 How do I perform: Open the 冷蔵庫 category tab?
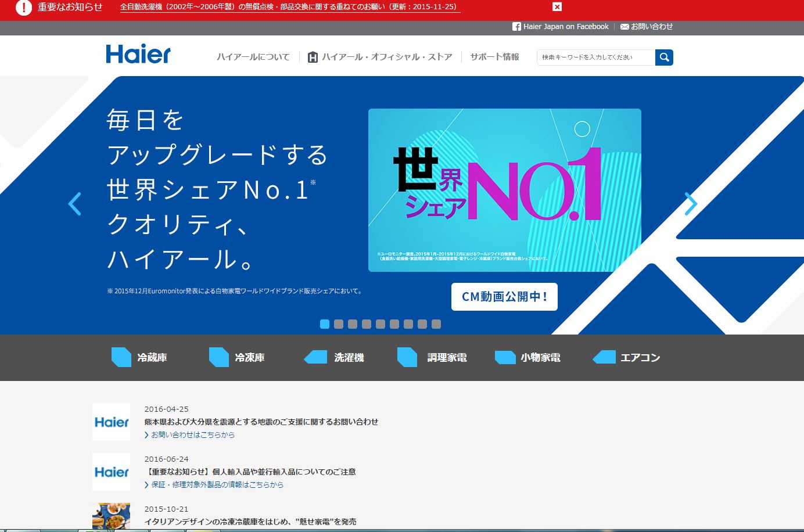[152, 358]
